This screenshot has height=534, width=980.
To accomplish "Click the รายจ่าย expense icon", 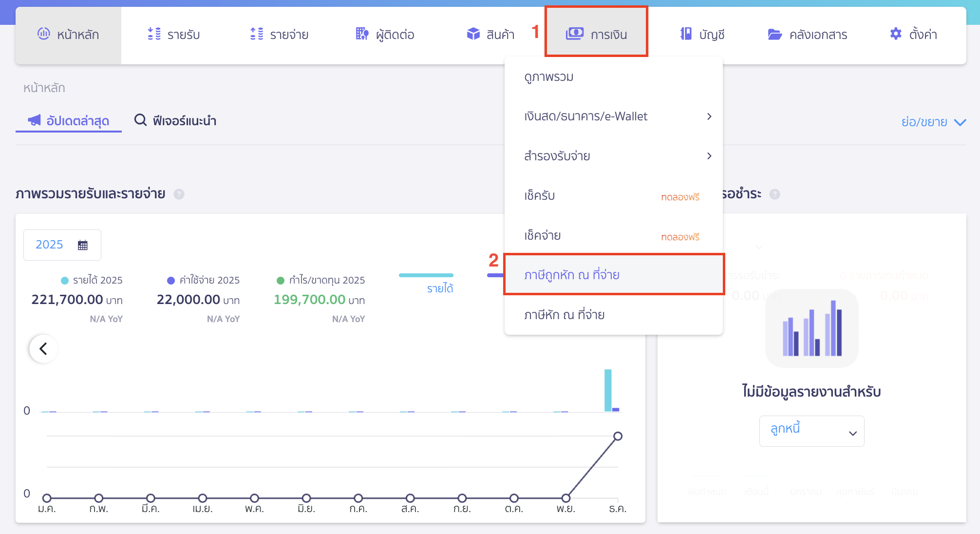I will [257, 34].
